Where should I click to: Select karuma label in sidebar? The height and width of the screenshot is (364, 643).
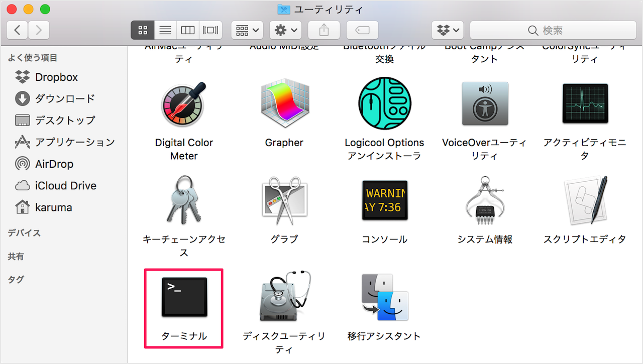(x=53, y=207)
